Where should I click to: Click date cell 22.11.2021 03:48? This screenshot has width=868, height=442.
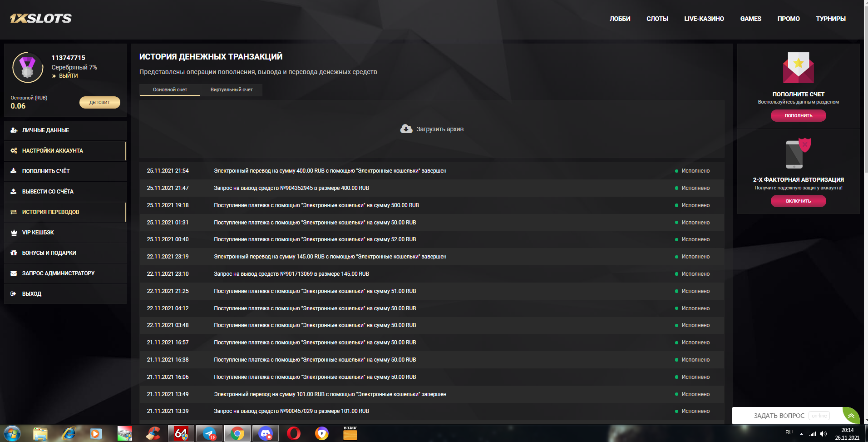click(168, 325)
